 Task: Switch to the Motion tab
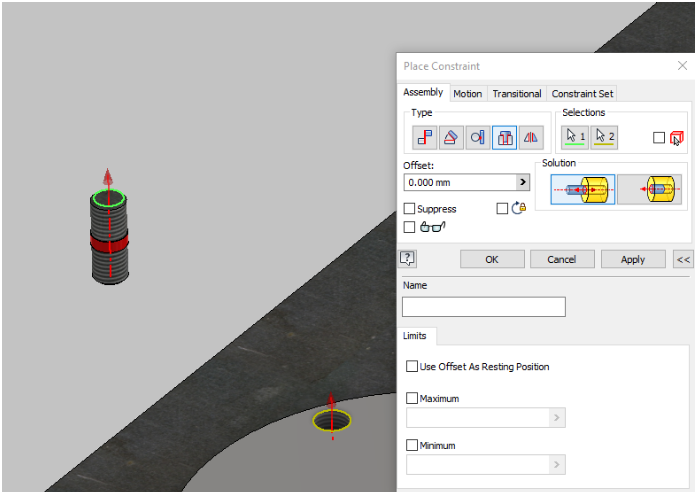coord(467,94)
